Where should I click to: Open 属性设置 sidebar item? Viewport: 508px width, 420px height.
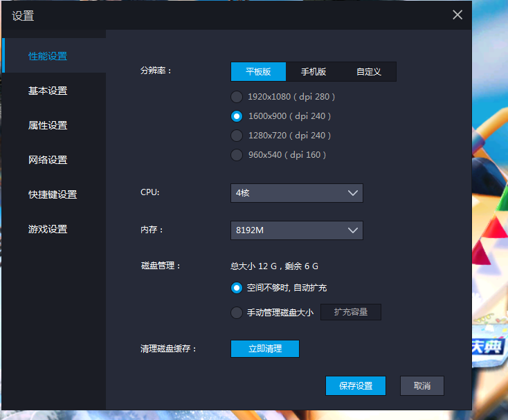point(48,125)
